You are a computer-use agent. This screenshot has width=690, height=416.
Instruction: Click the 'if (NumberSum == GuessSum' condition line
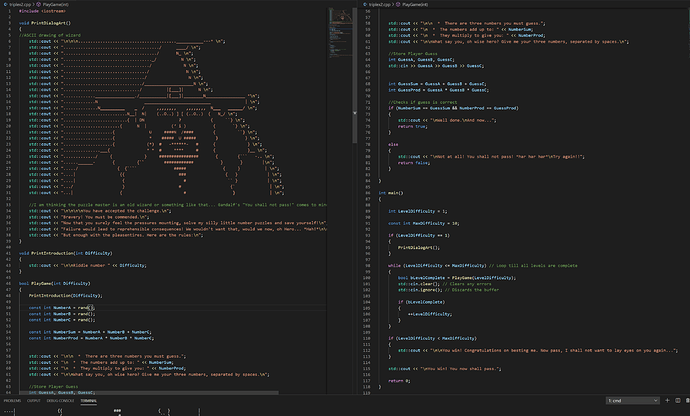pos(453,108)
